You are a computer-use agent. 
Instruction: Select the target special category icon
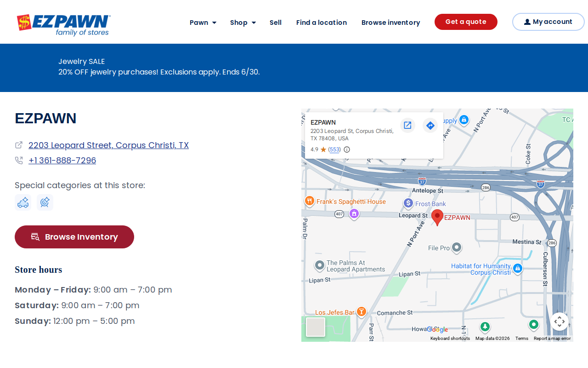point(45,202)
